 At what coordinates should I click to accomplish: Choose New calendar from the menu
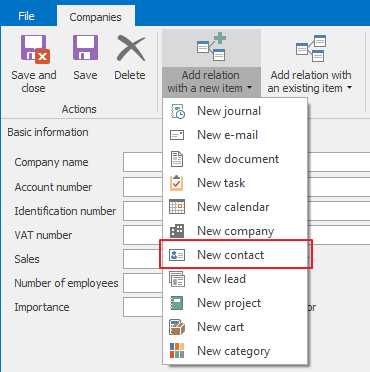[235, 207]
